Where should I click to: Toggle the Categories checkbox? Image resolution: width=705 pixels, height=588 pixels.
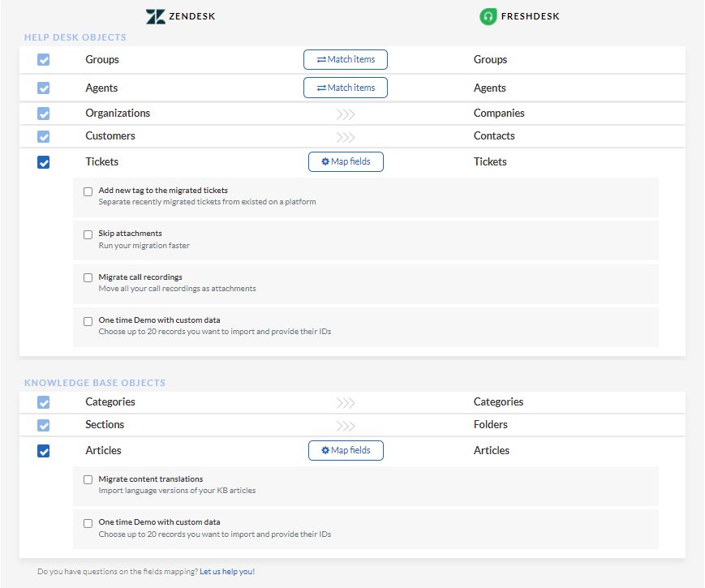[44, 402]
